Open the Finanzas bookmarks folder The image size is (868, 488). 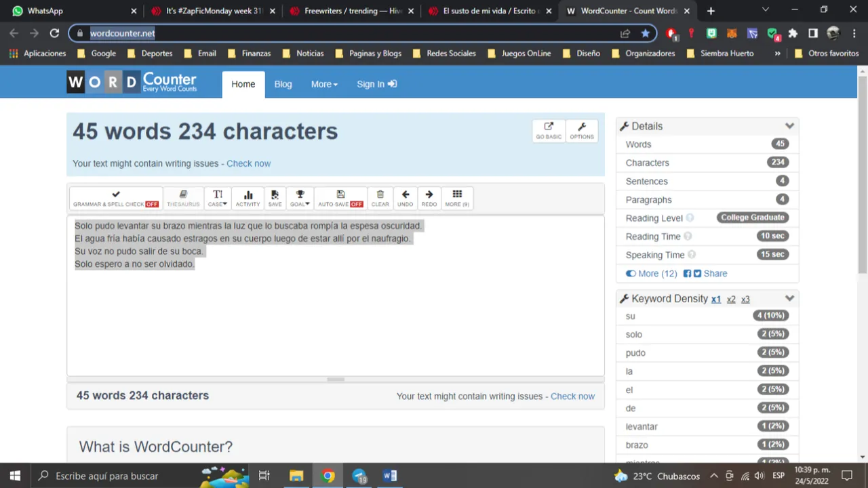click(x=249, y=54)
